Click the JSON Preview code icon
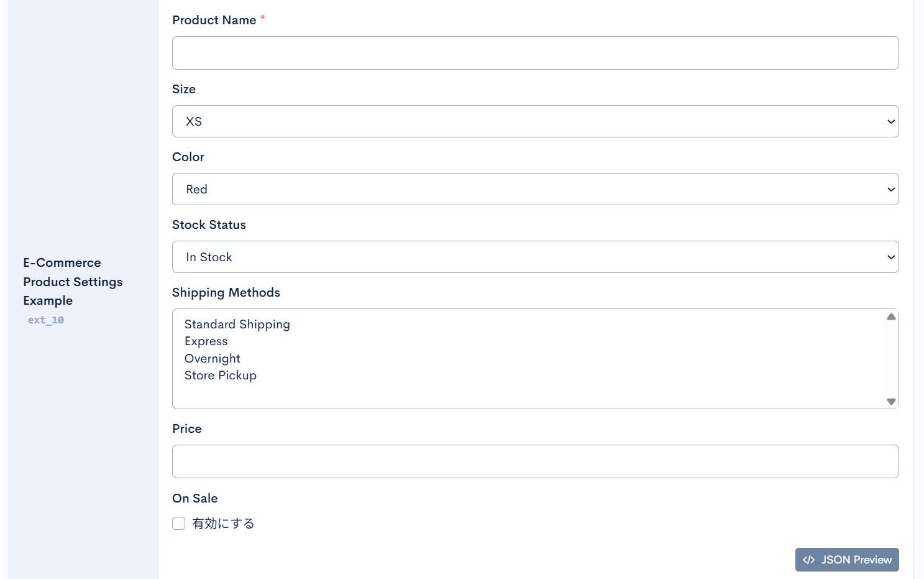This screenshot has height=579, width=924. (808, 560)
